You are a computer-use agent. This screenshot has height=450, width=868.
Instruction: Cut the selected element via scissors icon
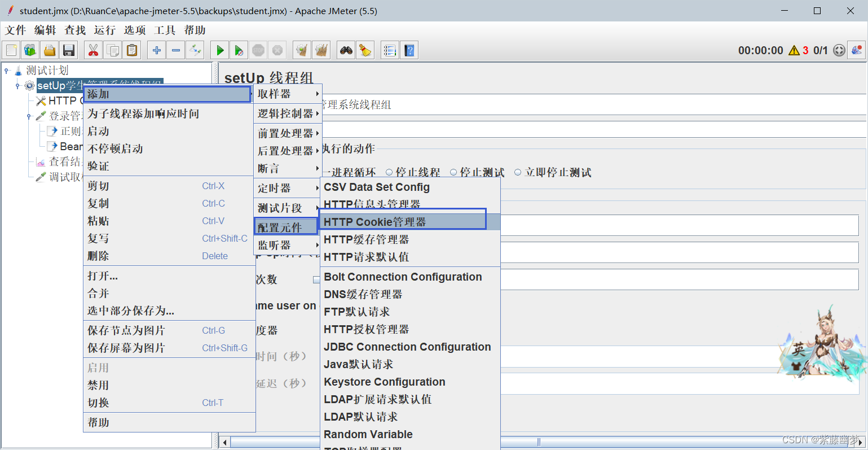pos(93,50)
